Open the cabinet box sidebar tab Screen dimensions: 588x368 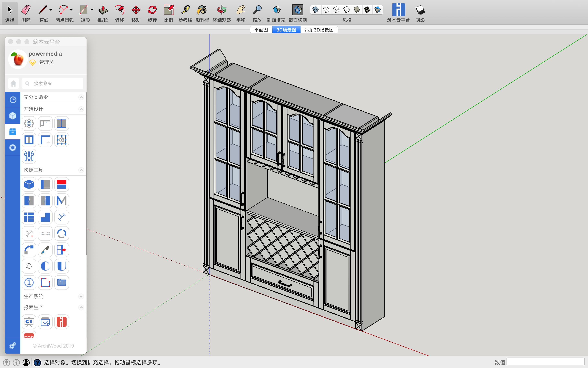coord(13,132)
